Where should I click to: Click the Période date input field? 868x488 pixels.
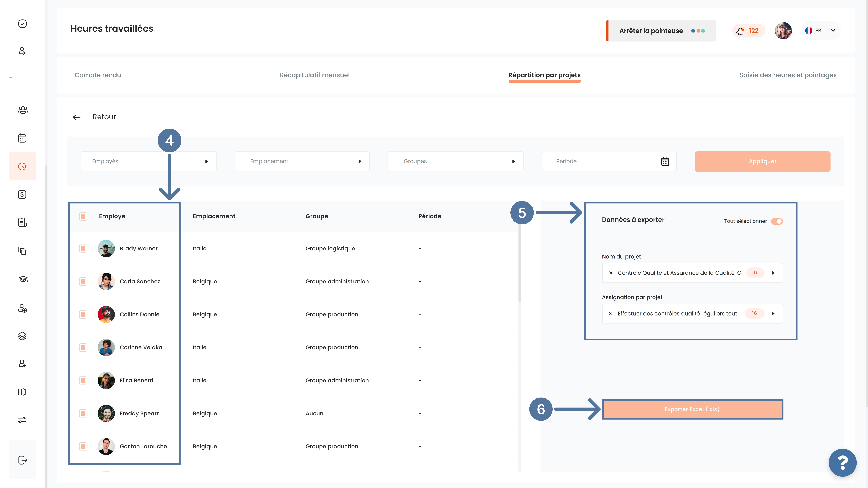point(609,161)
